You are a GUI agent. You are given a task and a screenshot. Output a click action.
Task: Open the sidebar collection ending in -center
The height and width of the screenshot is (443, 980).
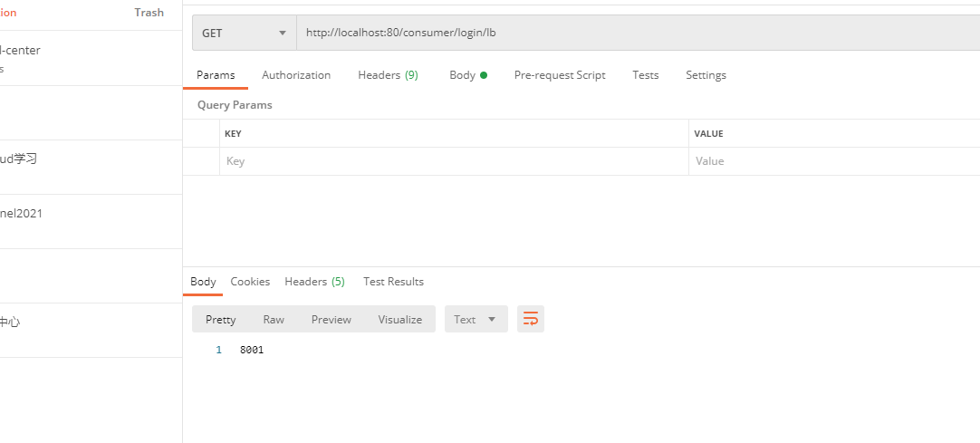(91, 58)
